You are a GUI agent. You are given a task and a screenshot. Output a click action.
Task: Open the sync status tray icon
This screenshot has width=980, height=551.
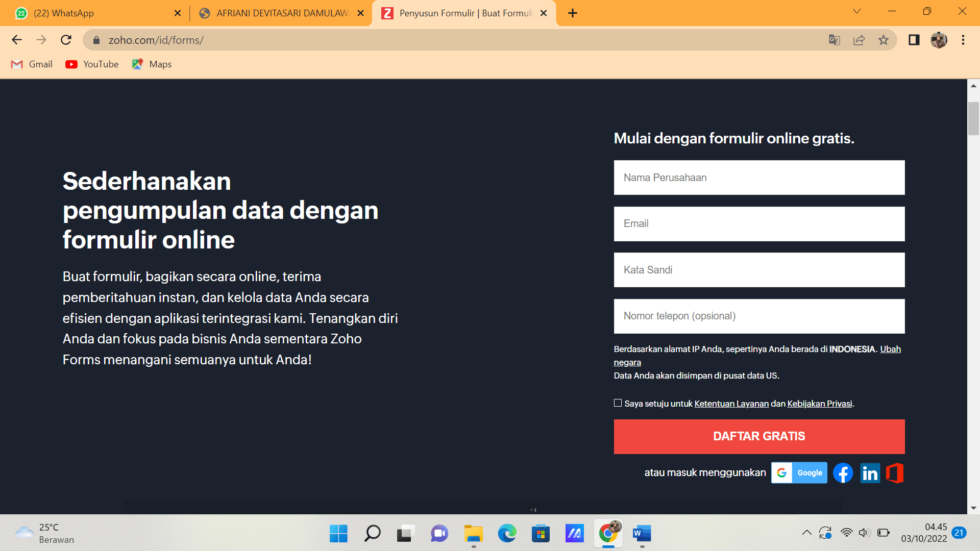pyautogui.click(x=825, y=533)
